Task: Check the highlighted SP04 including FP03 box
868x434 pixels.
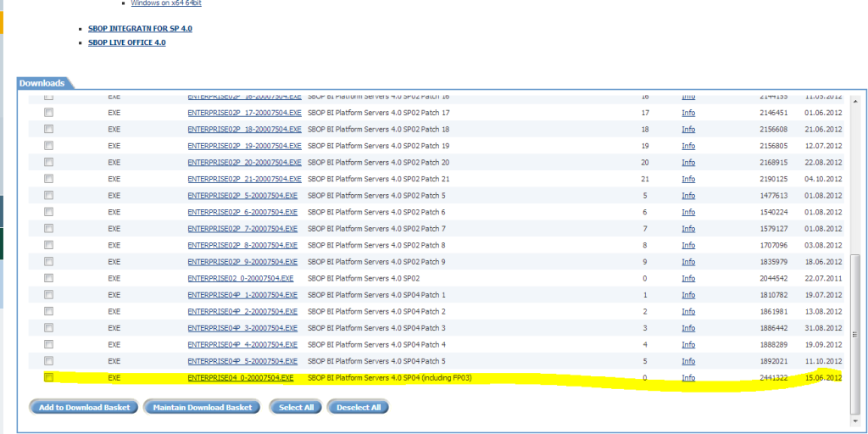Action: point(48,377)
